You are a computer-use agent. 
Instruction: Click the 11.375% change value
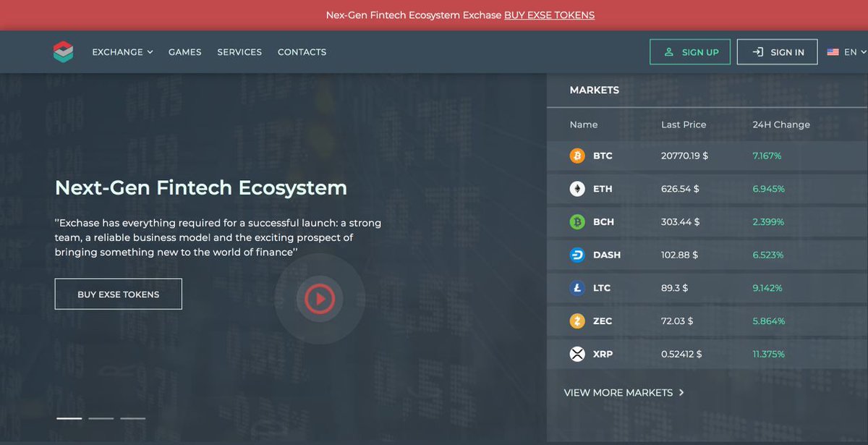point(768,354)
